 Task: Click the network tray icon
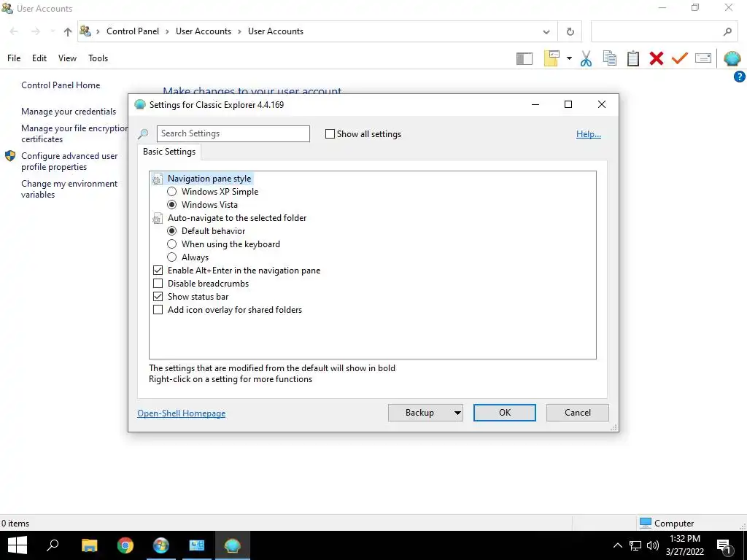[x=635, y=545]
